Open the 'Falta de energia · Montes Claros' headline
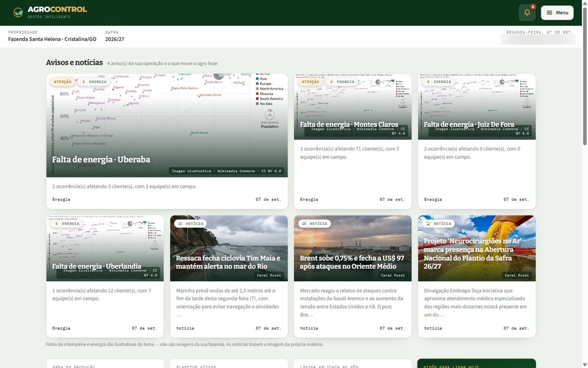 (349, 124)
